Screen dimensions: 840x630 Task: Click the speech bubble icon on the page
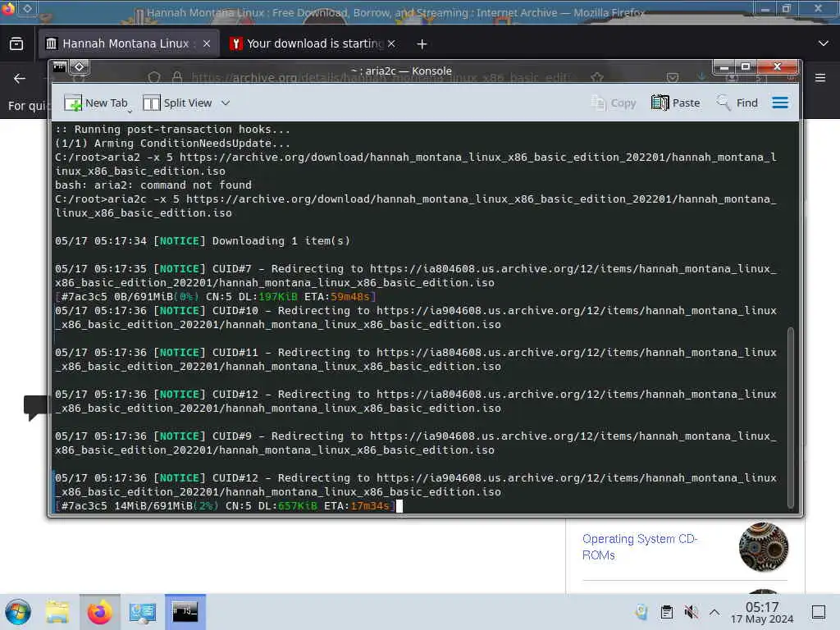pos(35,407)
